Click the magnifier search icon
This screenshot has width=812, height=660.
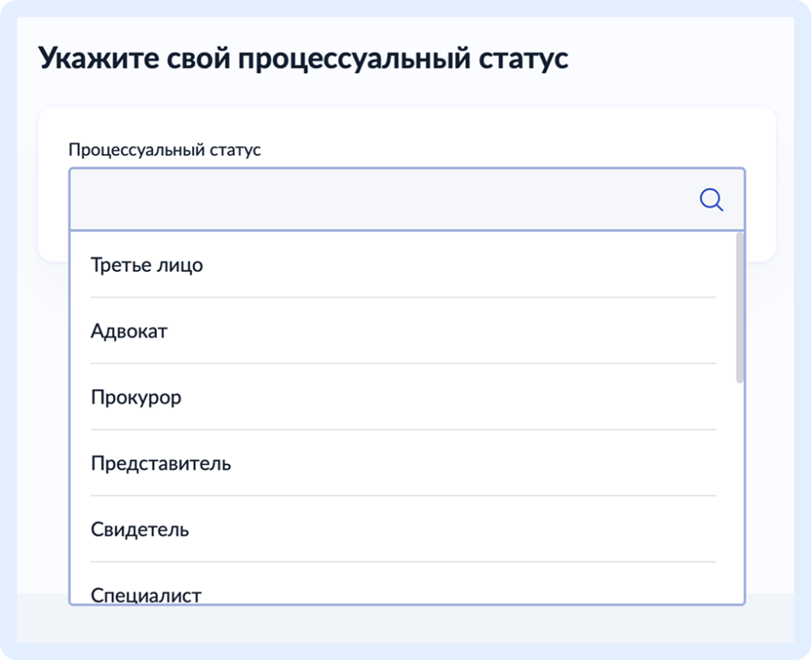711,200
